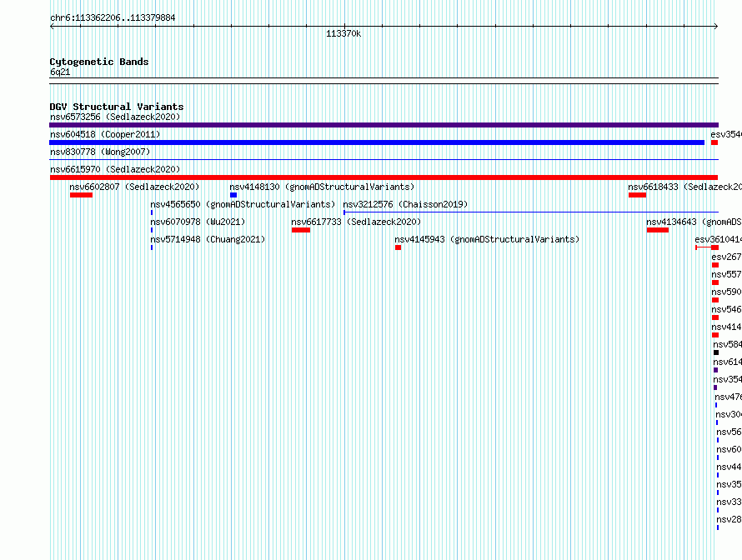The image size is (742, 560).
Task: Open the truncated nsv28 variant label
Action: 729,519
